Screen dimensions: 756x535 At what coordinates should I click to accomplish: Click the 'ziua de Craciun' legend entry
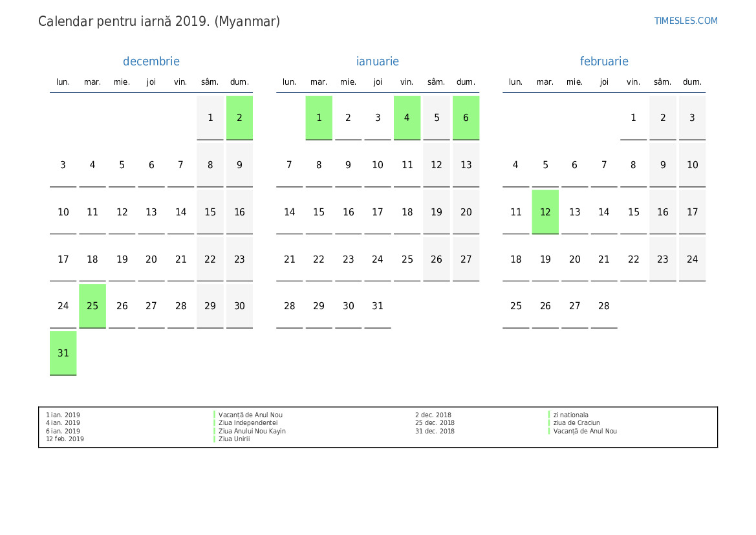577,422
